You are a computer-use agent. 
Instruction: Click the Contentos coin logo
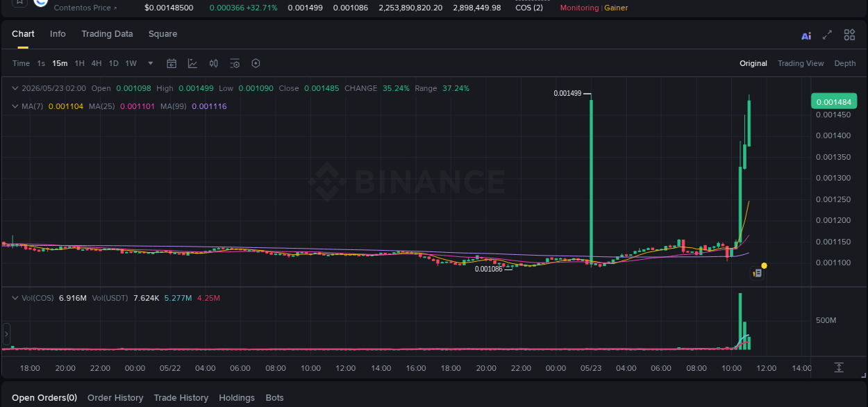coord(41,2)
